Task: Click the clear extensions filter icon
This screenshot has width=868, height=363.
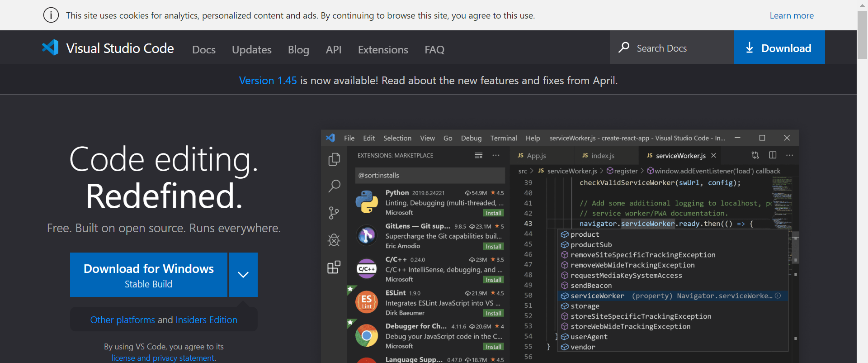Action: (x=478, y=155)
